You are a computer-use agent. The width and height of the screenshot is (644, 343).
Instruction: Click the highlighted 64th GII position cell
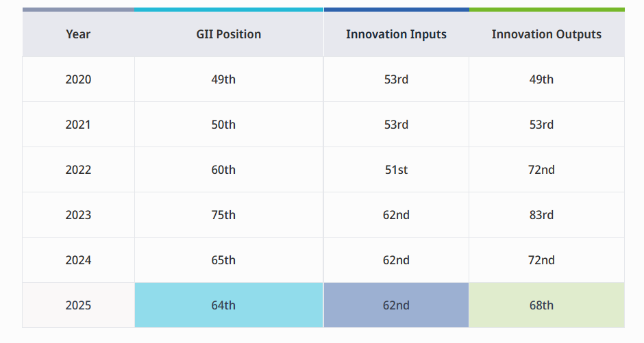point(229,305)
